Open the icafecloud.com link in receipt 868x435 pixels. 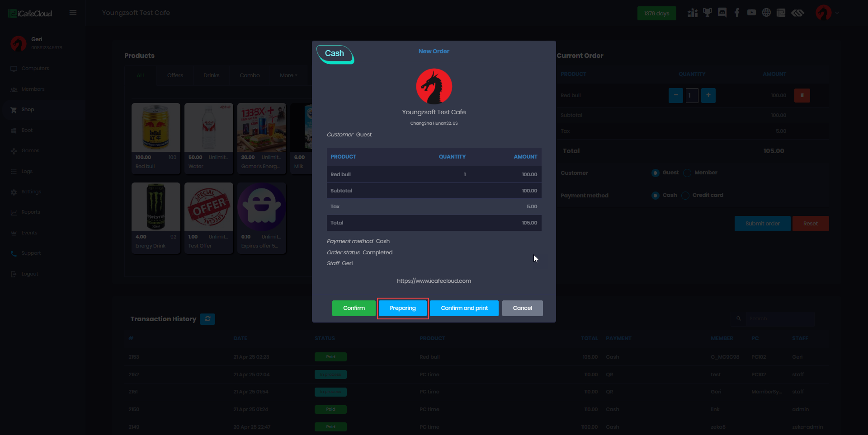(434, 281)
